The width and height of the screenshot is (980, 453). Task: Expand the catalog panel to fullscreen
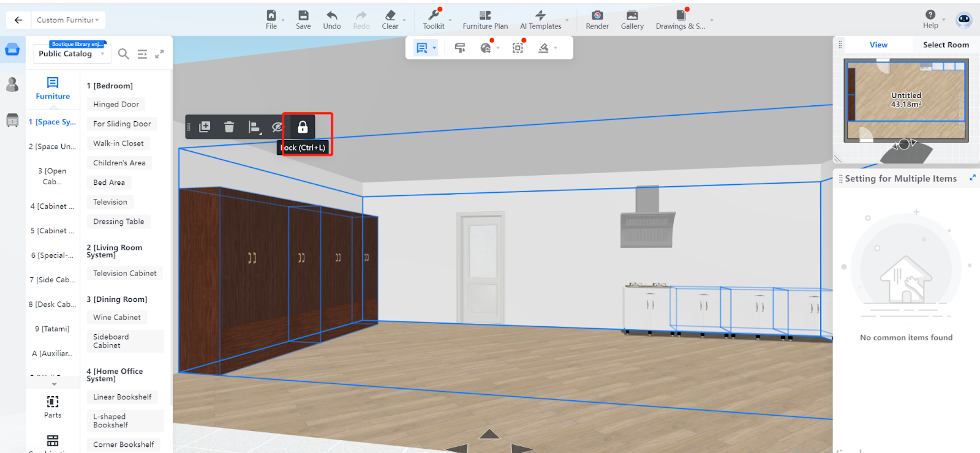[x=159, y=54]
